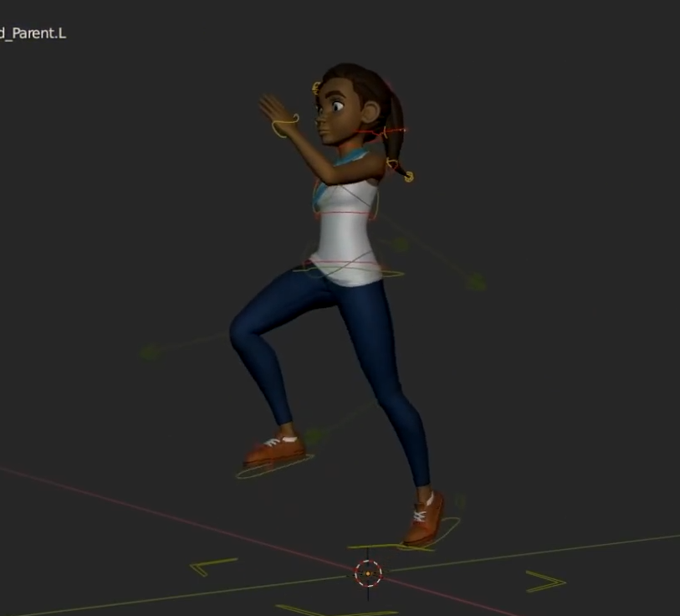Select yellow-green hip ellipse control below shirt
The width and height of the screenshot is (680, 616).
[x=349, y=273]
